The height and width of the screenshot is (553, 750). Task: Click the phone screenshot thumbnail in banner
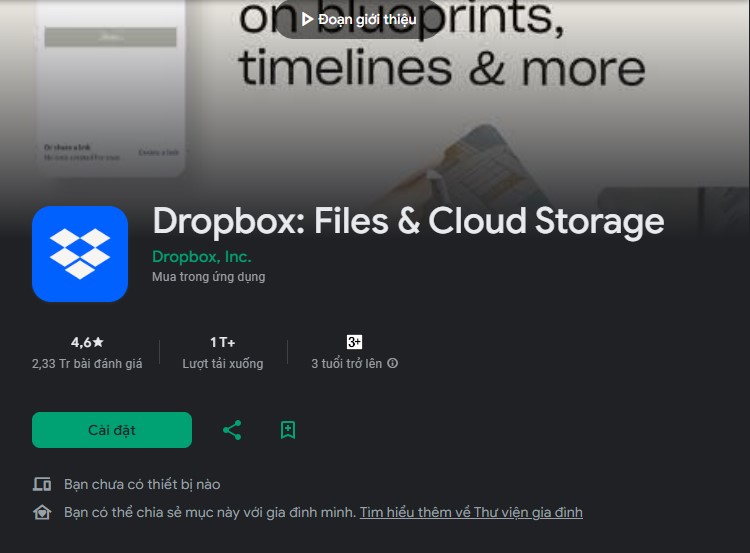coord(110,88)
